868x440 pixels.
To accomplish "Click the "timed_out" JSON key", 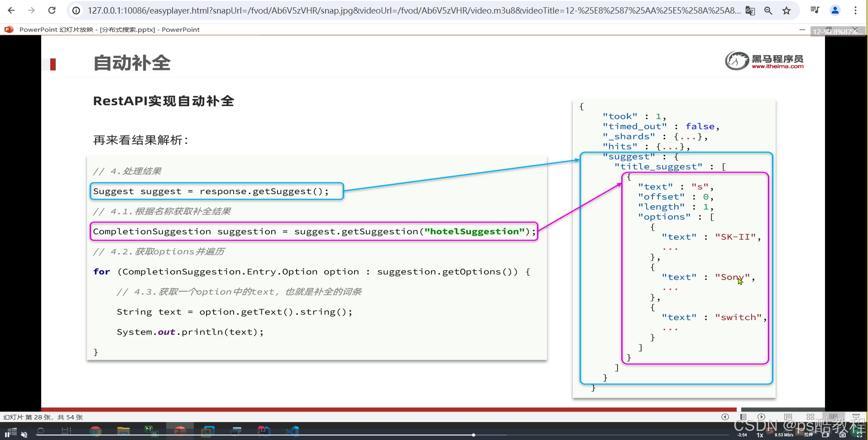I will coord(635,126).
